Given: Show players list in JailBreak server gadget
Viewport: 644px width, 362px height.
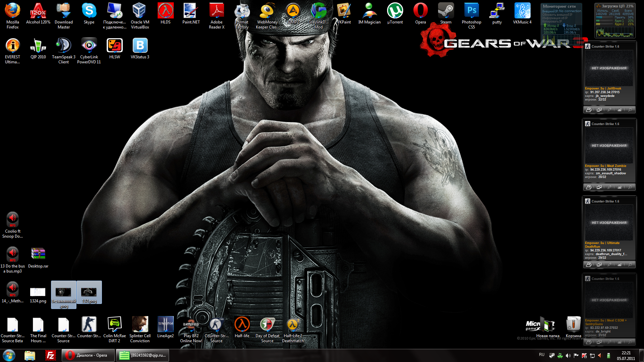Looking at the screenshot, I should point(589,110).
